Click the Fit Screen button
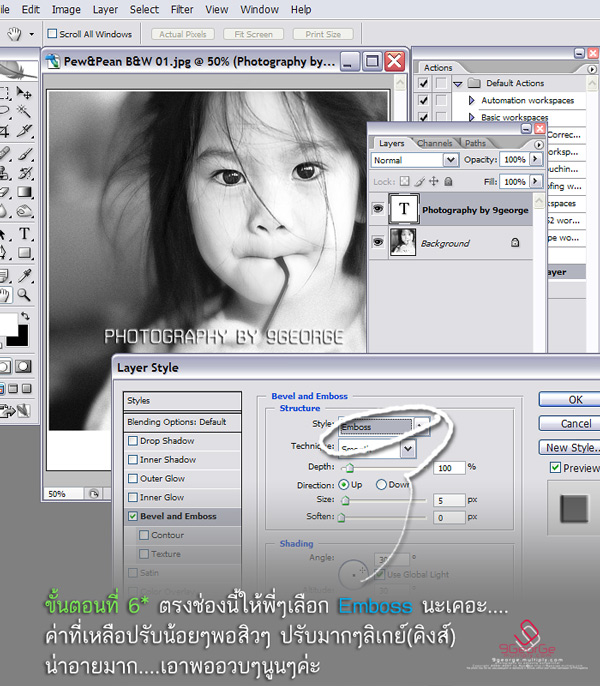 pos(253,34)
